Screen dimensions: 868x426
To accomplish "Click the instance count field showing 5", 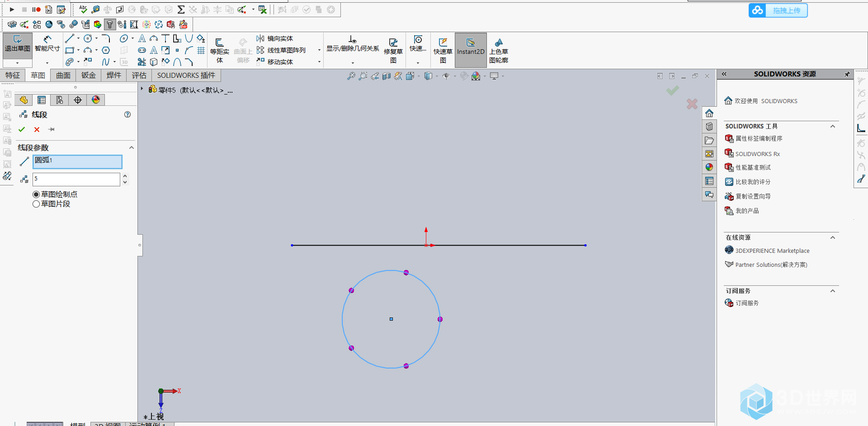I will click(x=76, y=179).
